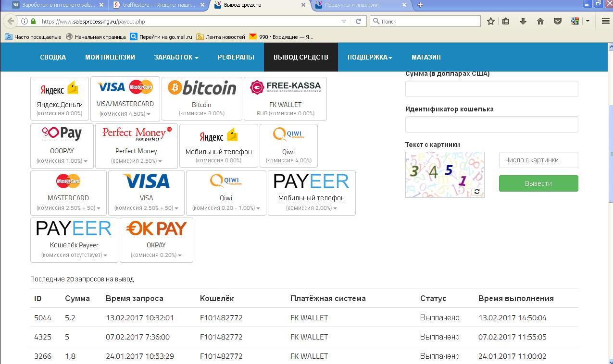Click wallet 'F101482772' in row 3266

click(x=221, y=356)
